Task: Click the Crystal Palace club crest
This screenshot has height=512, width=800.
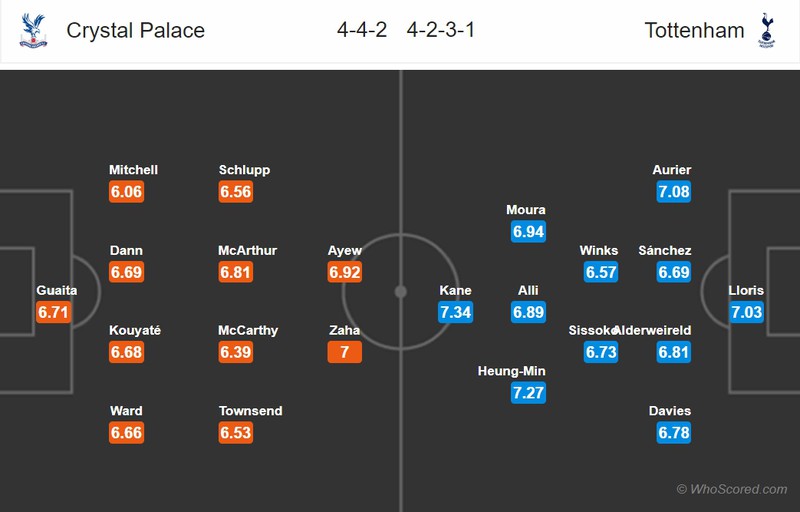Action: point(33,31)
